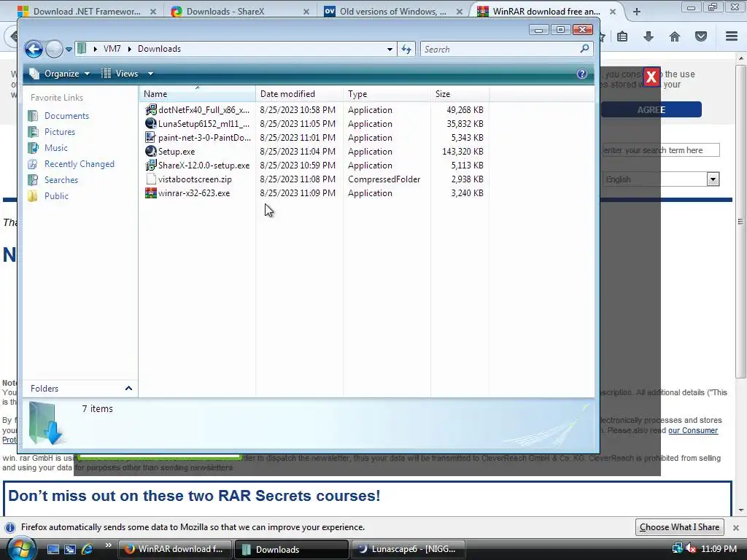Click CompressedFolder type cell
The height and width of the screenshot is (560, 747).
(x=384, y=179)
